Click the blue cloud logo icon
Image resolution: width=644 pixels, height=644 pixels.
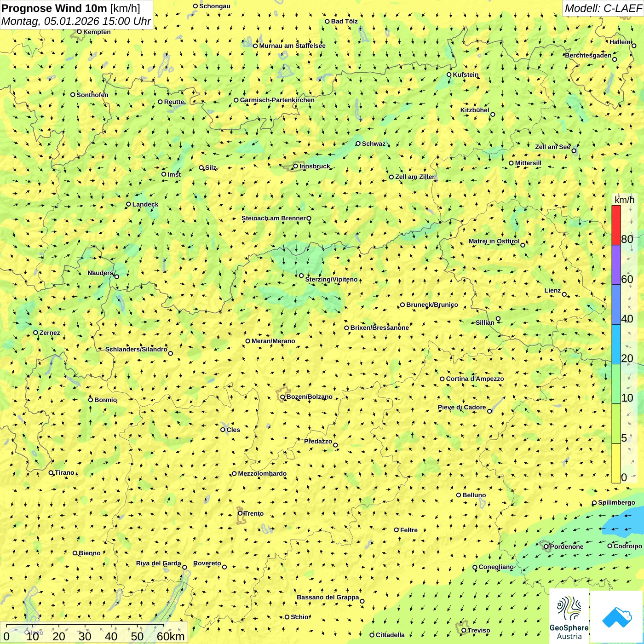point(617,617)
